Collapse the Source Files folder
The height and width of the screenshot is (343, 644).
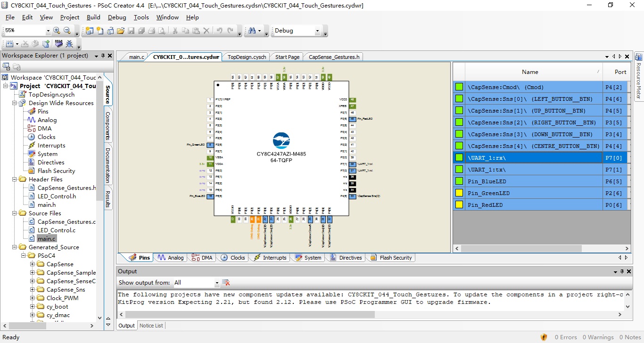pos(16,213)
